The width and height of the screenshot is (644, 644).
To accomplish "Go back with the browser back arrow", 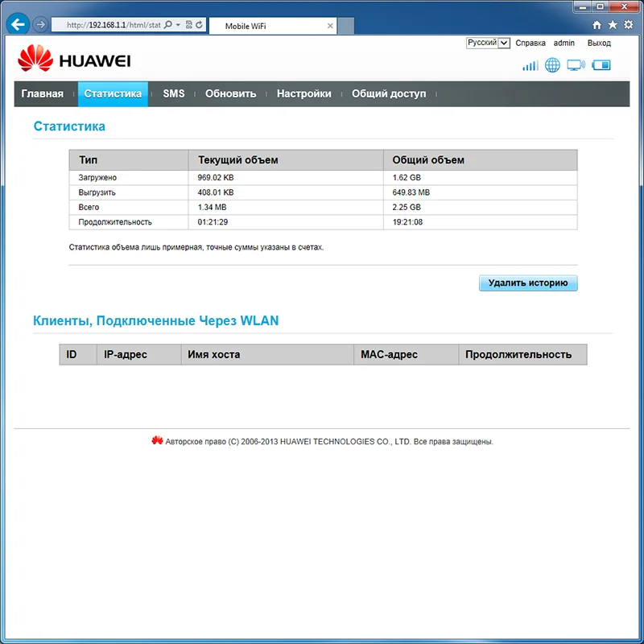I will (x=18, y=25).
